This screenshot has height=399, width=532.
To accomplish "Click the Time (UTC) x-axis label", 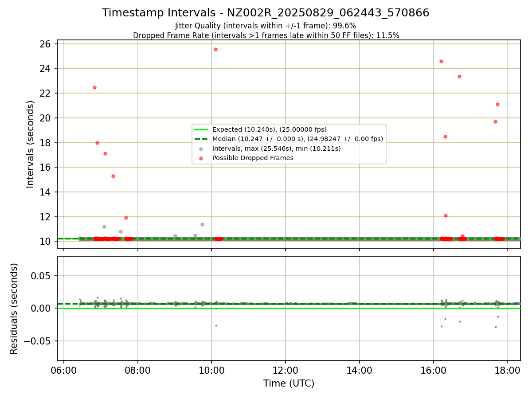I will (289, 383).
